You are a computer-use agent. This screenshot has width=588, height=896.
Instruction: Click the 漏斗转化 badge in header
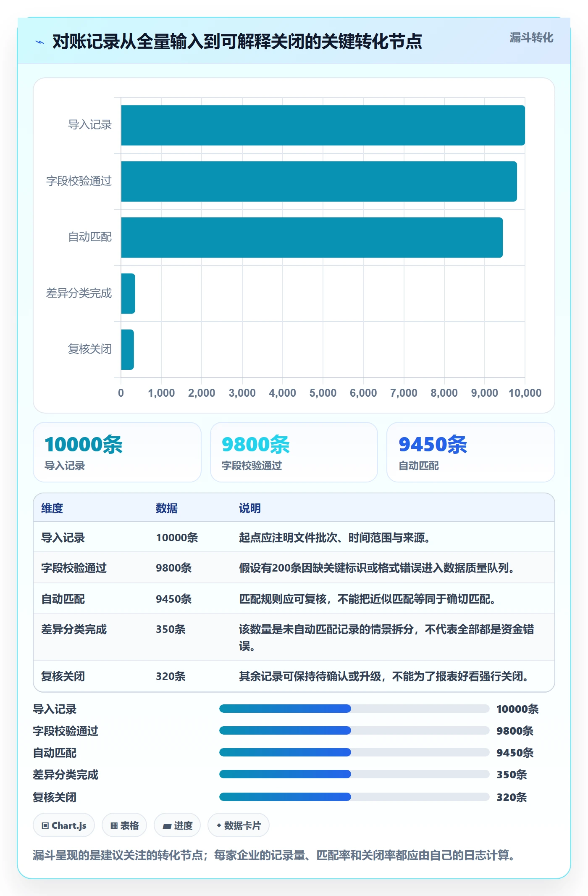click(x=531, y=38)
